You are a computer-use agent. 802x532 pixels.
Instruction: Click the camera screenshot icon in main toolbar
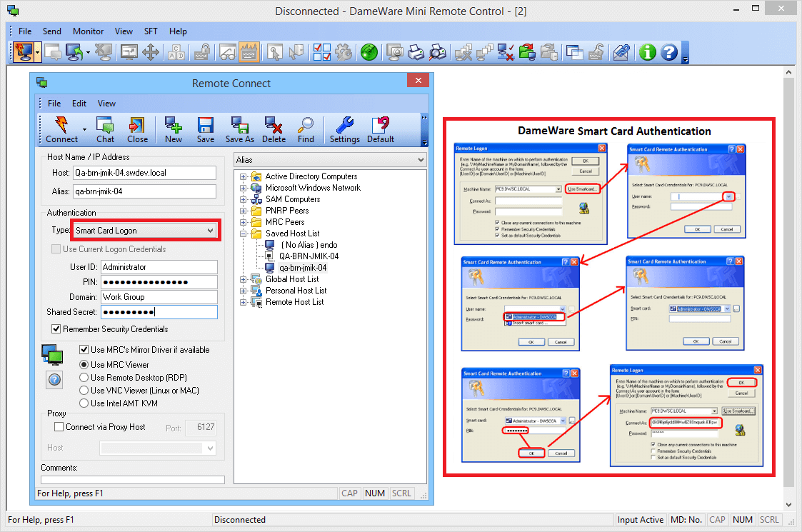coord(395,52)
